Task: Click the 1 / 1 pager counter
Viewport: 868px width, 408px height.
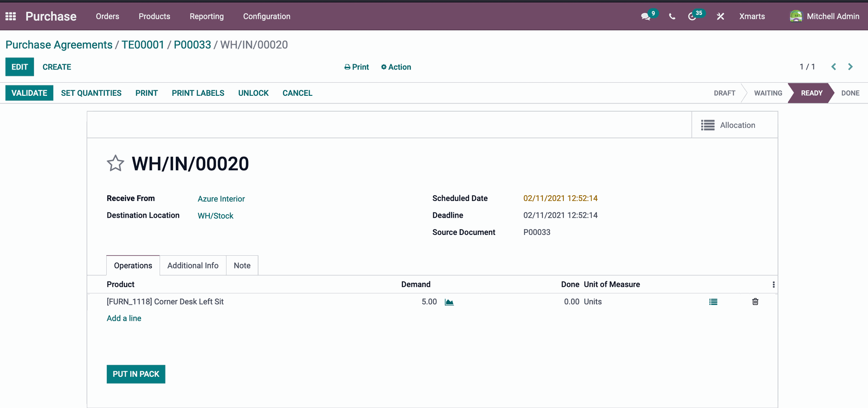Action: [x=807, y=67]
